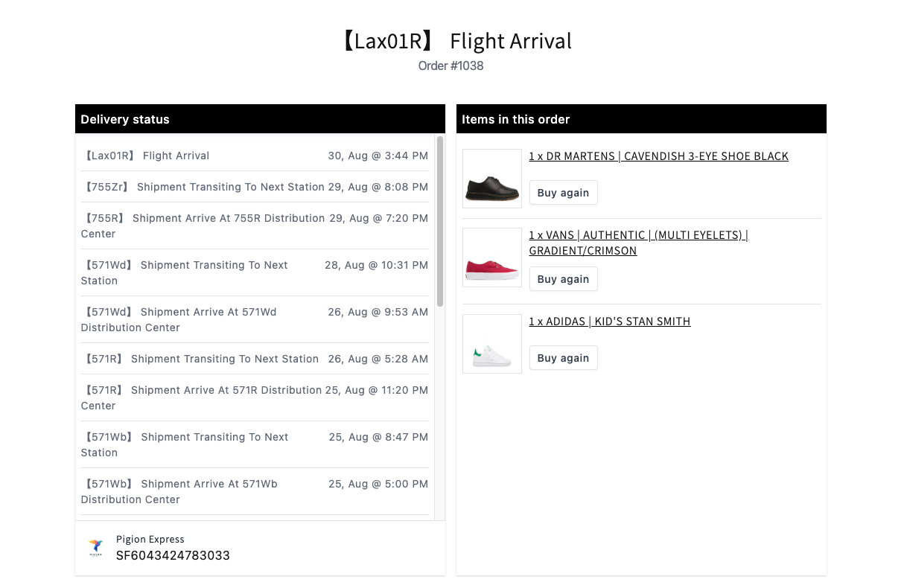Open DR MARTENS CAVENDISH 3-EYE SHOE link
This screenshot has width=907, height=588.
point(658,156)
